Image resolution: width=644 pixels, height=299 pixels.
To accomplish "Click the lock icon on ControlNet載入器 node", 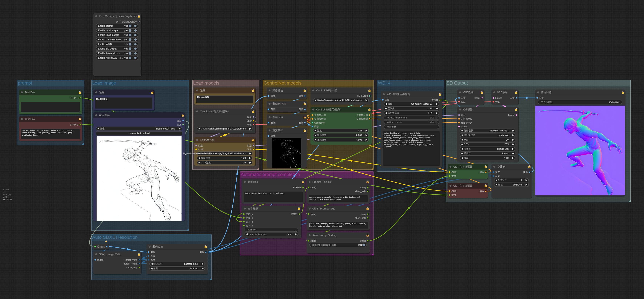I will [x=369, y=90].
